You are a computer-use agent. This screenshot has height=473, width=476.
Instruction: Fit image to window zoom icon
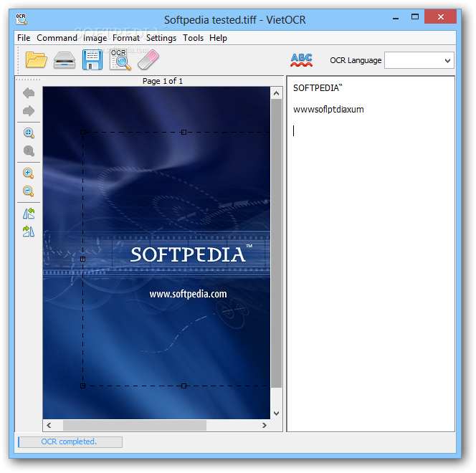pos(29,133)
